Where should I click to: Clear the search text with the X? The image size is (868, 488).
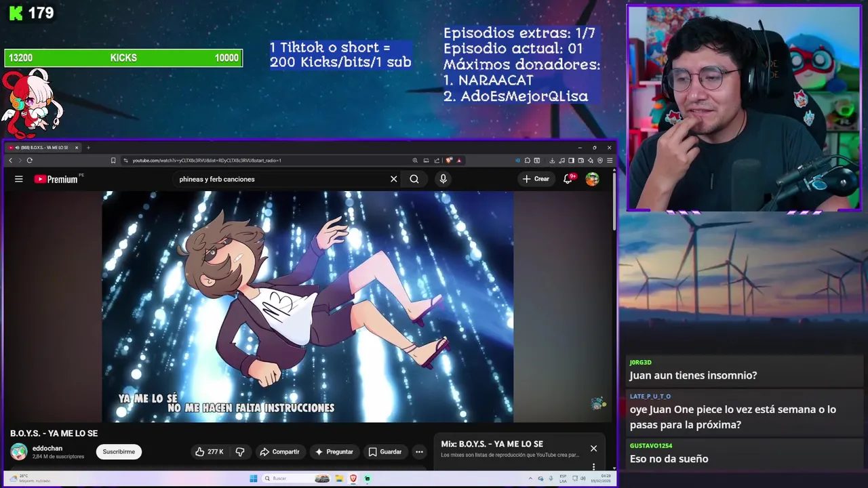point(393,179)
